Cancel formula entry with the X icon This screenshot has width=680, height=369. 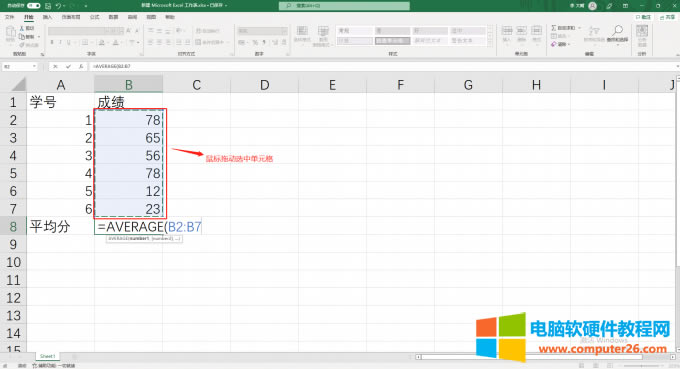(x=56, y=66)
